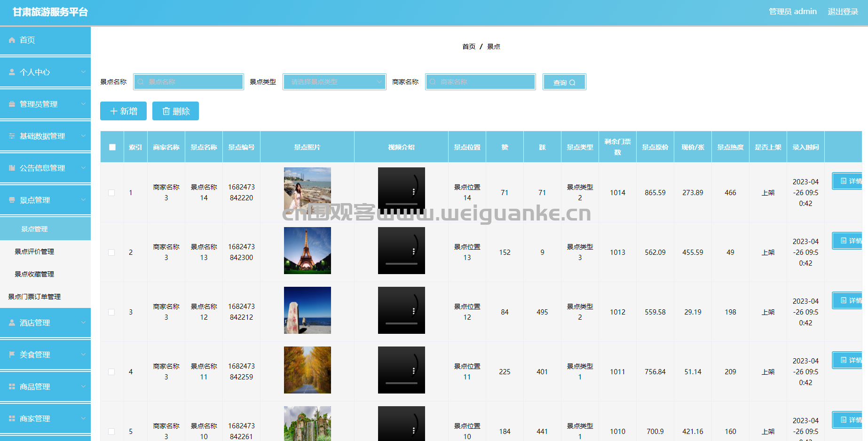
Task: Click 退出登录 link in header
Action: pos(843,12)
